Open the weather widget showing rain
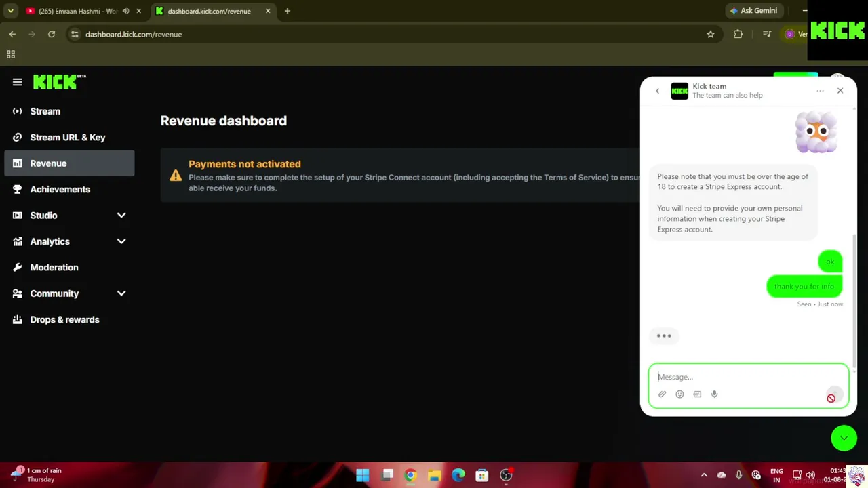The image size is (868, 488). pos(36,474)
